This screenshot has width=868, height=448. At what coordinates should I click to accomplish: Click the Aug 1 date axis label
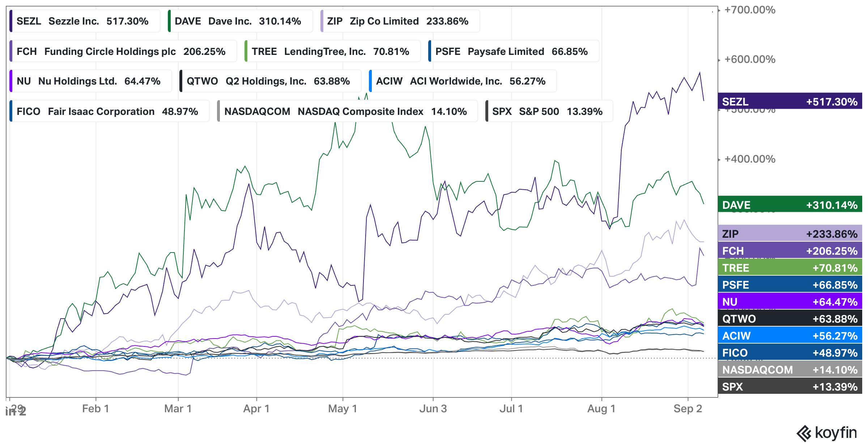(601, 409)
